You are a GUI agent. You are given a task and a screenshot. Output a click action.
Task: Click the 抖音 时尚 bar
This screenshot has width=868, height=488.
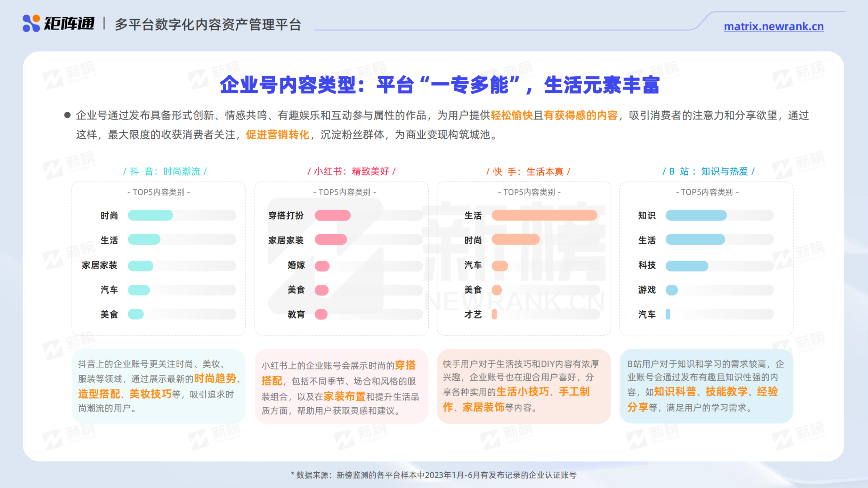click(x=150, y=215)
